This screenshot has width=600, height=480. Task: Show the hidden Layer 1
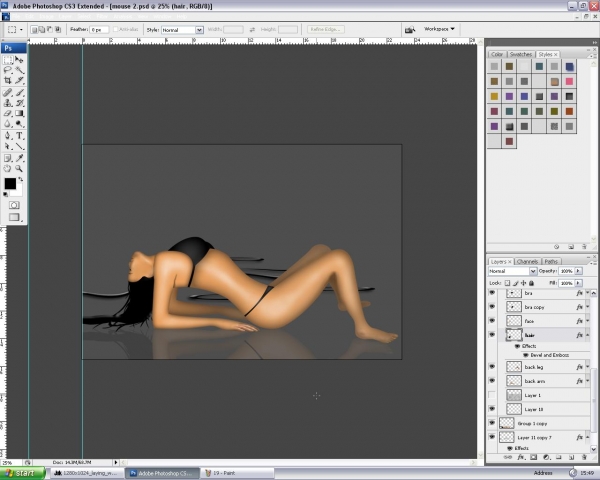coord(492,395)
